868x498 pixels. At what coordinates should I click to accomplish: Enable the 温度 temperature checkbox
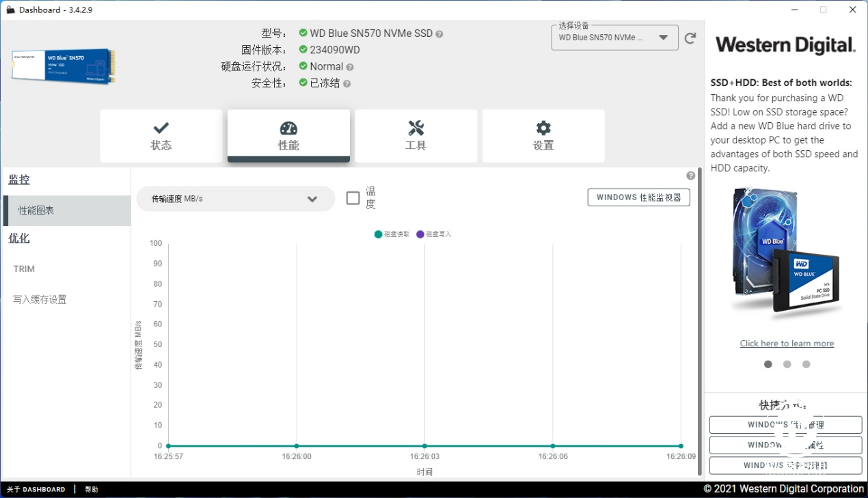pyautogui.click(x=353, y=198)
